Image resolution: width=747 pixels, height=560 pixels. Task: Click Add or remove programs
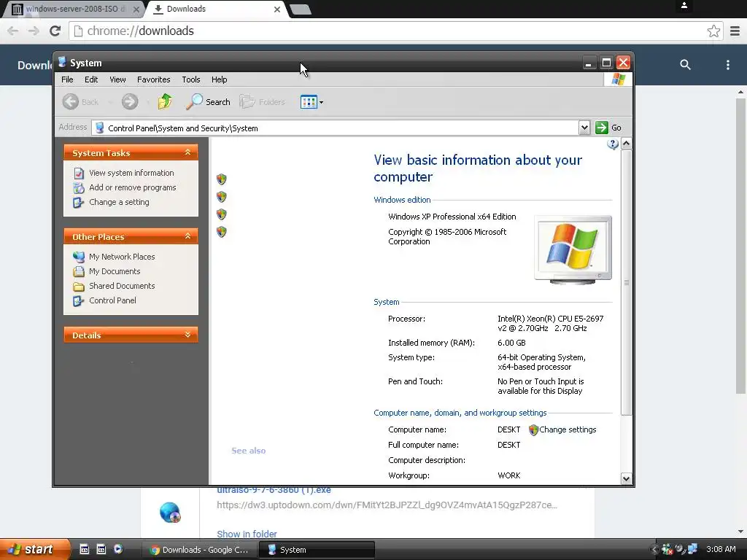[x=133, y=187]
